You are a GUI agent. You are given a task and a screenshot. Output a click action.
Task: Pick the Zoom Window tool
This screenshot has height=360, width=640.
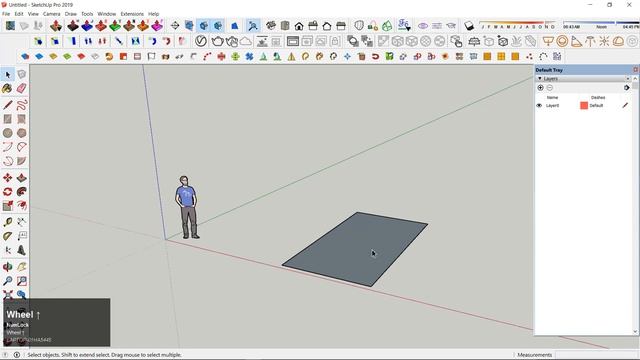pos(22,281)
